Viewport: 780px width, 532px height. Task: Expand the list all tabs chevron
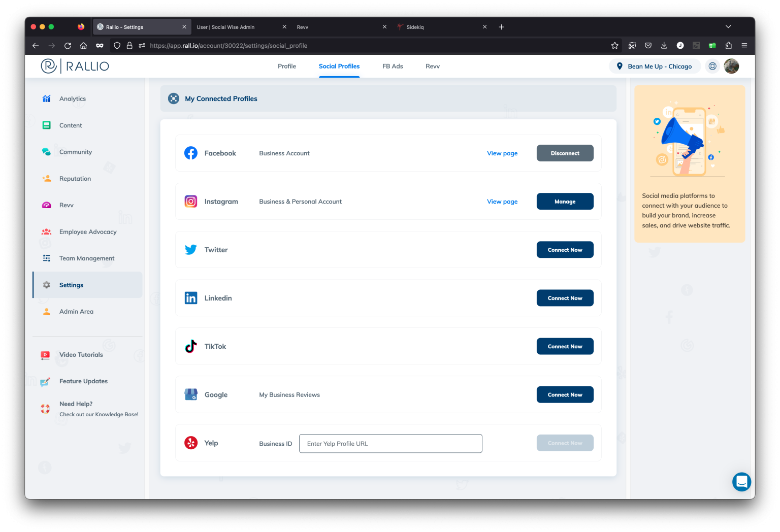[728, 27]
